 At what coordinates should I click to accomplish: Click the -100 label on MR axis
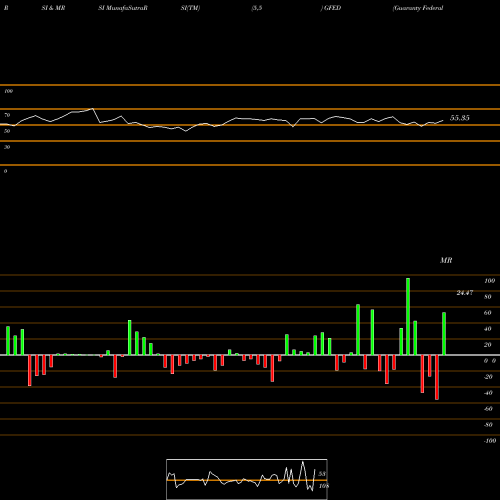(490, 441)
